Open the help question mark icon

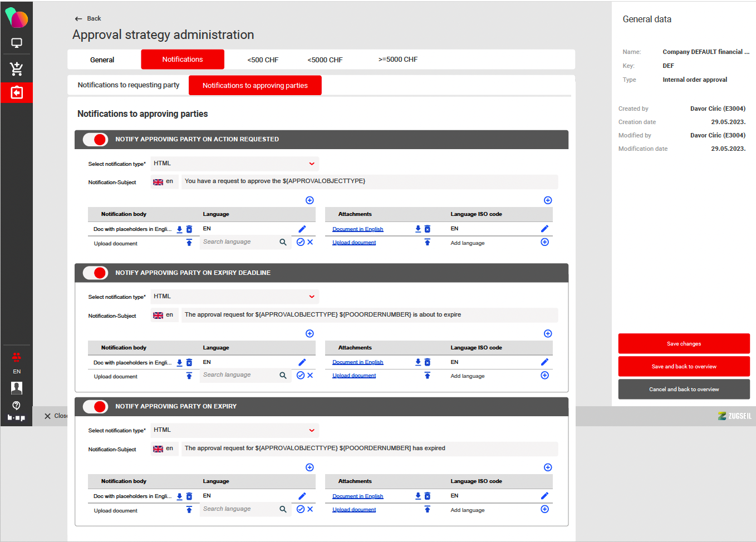[16, 405]
